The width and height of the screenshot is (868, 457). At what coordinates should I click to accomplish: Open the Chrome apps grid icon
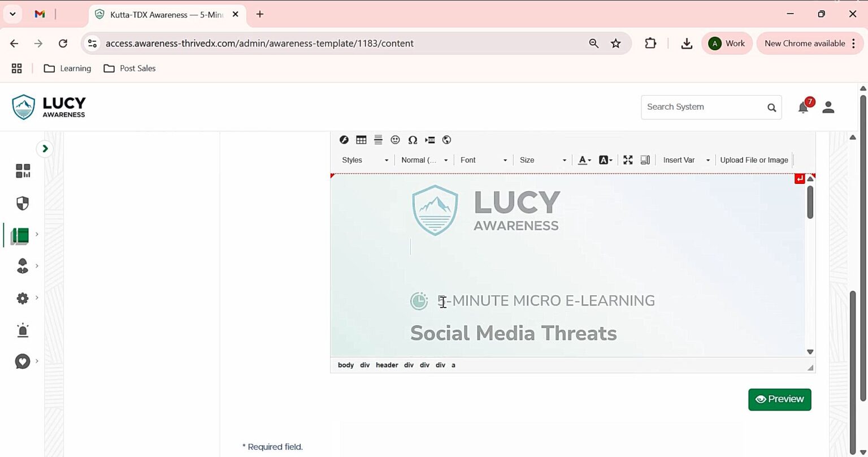pyautogui.click(x=17, y=68)
